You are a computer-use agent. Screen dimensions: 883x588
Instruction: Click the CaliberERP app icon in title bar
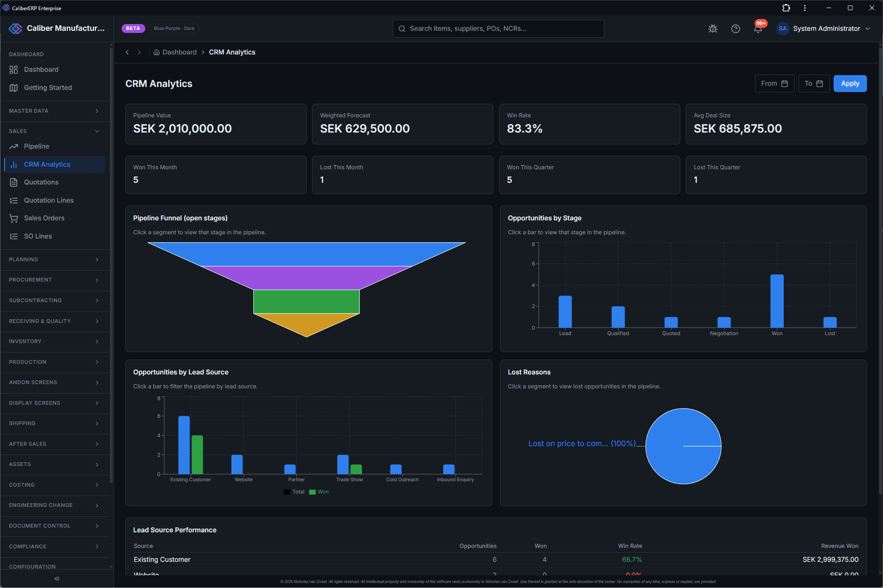click(6, 8)
